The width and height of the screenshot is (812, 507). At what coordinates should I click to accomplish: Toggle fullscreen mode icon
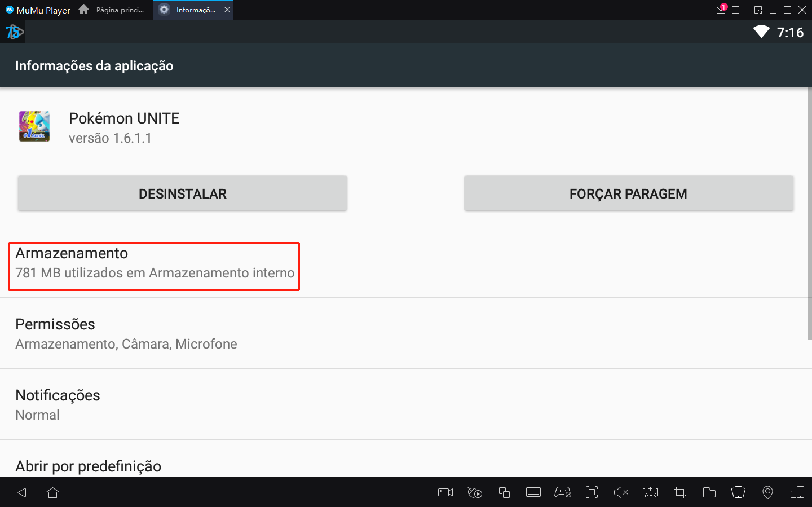click(592, 492)
